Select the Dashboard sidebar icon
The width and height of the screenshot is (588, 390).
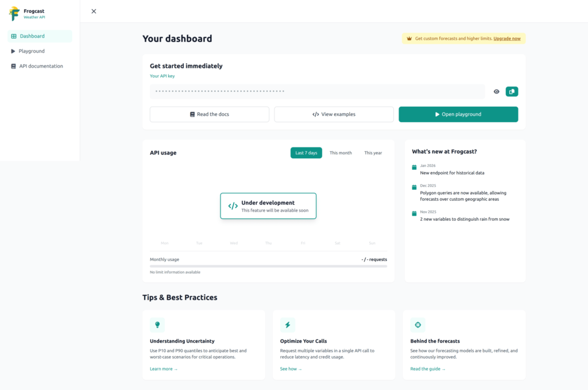tap(13, 36)
